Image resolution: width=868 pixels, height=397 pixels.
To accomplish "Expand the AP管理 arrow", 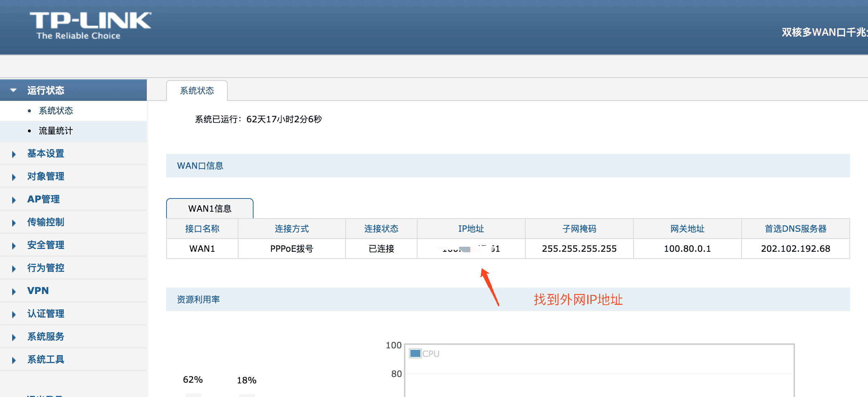I will point(14,200).
